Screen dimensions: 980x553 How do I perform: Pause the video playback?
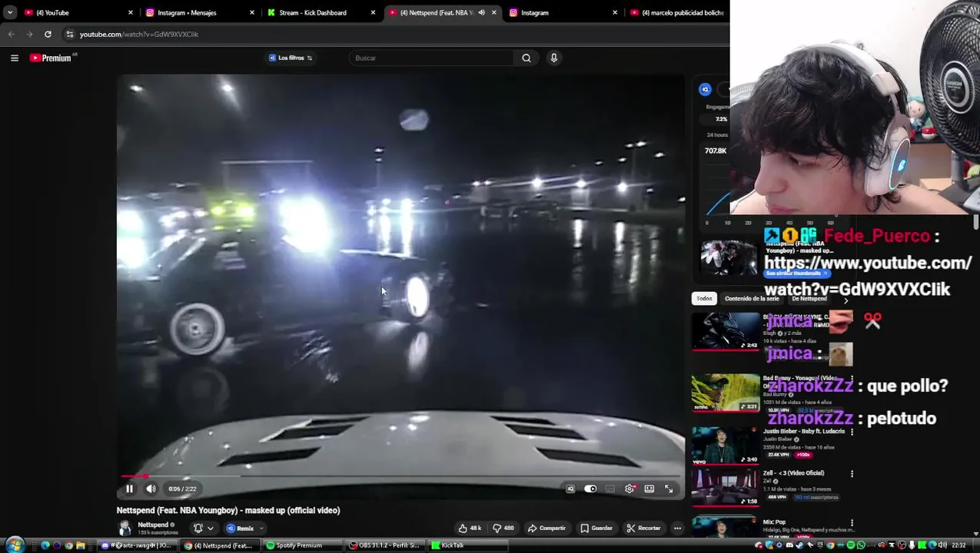[129, 488]
